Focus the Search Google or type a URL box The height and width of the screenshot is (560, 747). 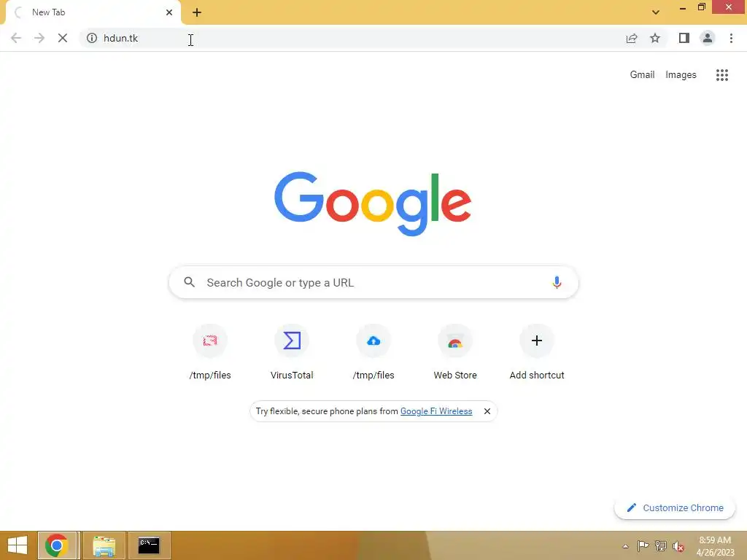(373, 282)
